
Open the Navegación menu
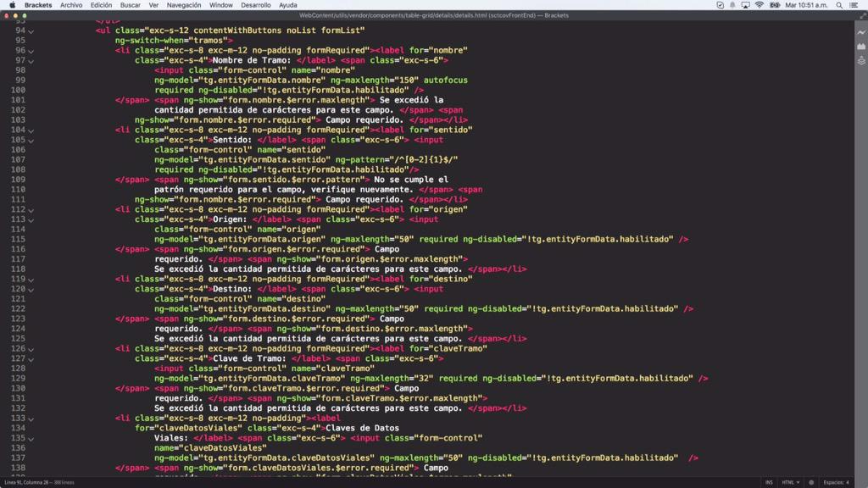click(184, 5)
